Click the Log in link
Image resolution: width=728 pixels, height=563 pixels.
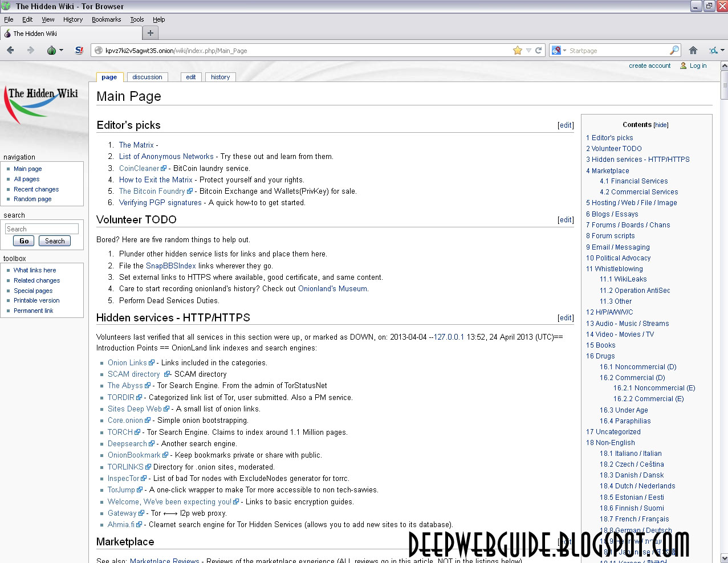(x=698, y=66)
